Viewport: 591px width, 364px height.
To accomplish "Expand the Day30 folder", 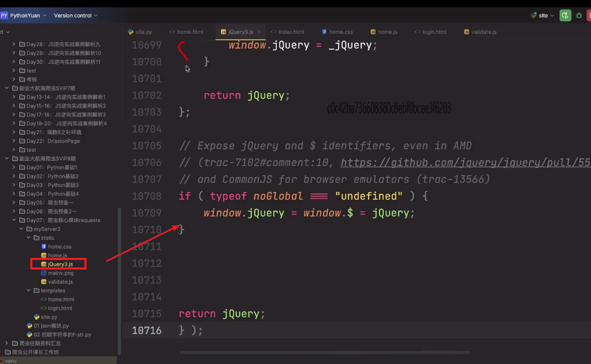I will click(x=14, y=62).
